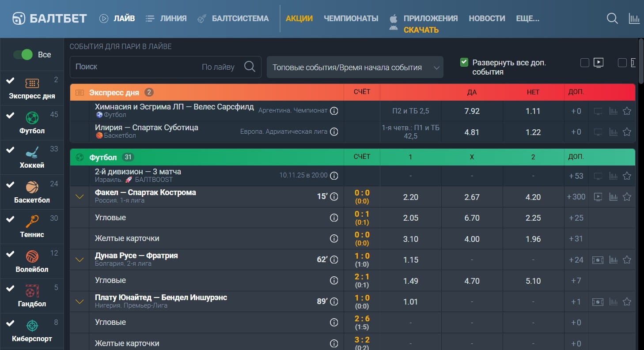Open ЧЕМПИОНАТЫ page
This screenshot has width=644, height=350.
click(x=351, y=19)
